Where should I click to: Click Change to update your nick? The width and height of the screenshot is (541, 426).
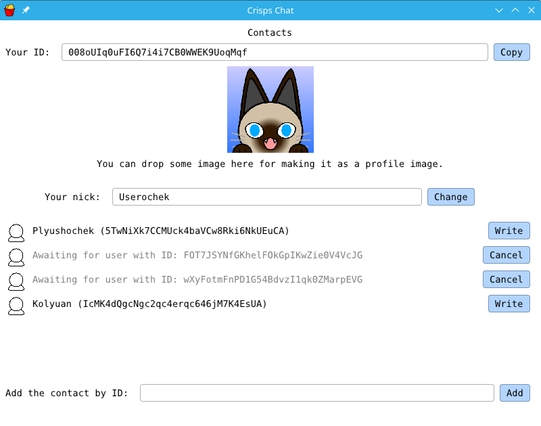(451, 197)
